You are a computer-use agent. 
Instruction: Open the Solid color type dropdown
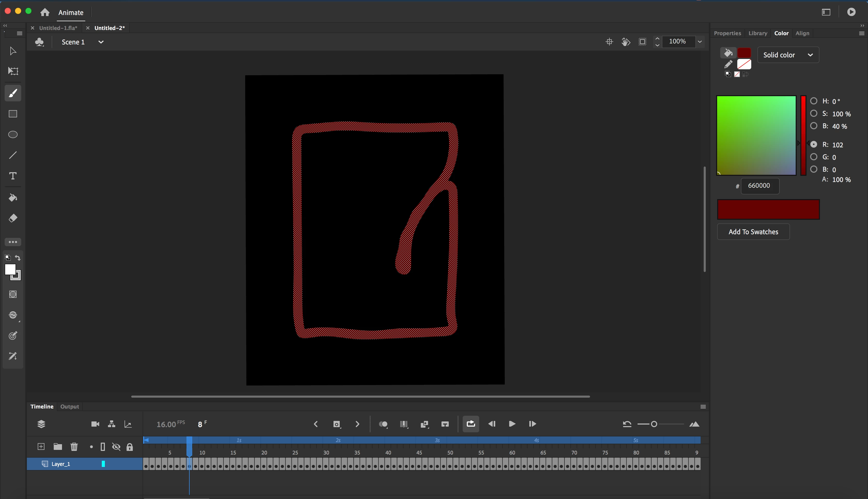(x=788, y=55)
